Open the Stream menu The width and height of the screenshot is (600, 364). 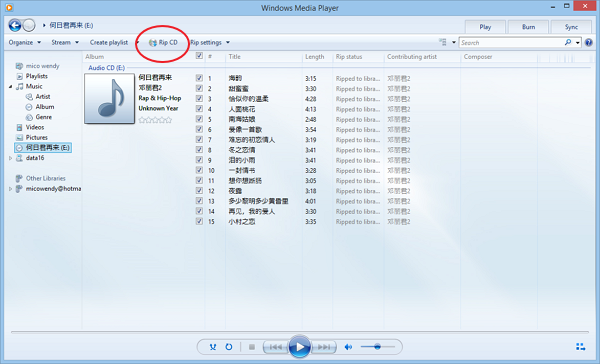point(65,42)
